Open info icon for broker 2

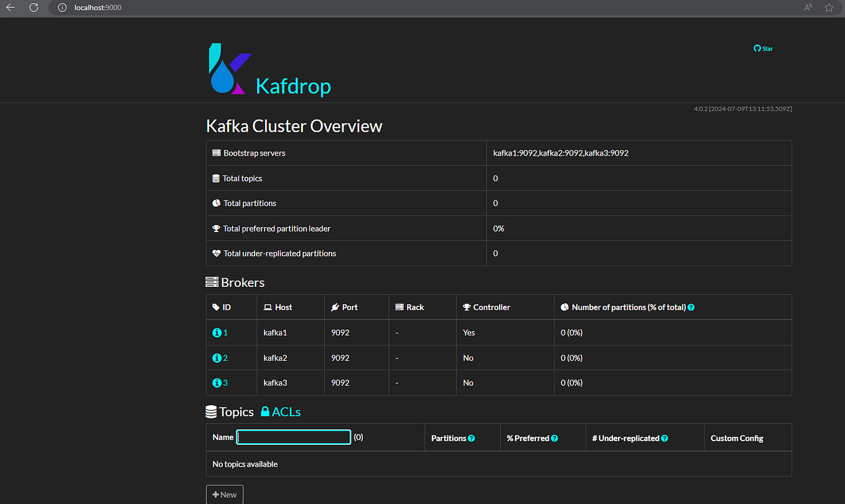217,358
